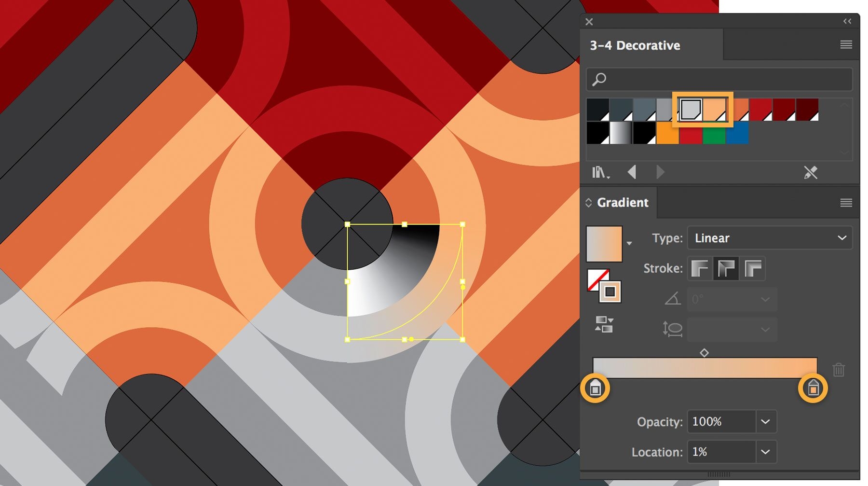Open the gradient fill preset dropdown arrow

click(x=629, y=244)
